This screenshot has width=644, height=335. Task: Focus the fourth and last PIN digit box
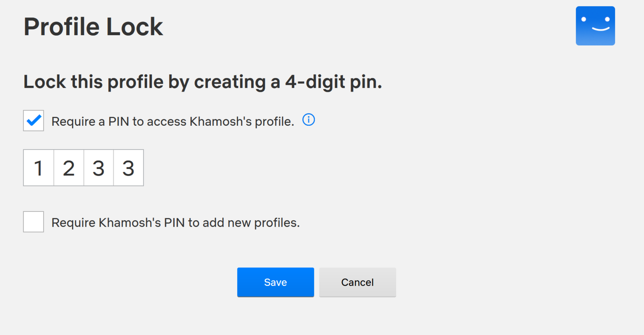click(128, 168)
